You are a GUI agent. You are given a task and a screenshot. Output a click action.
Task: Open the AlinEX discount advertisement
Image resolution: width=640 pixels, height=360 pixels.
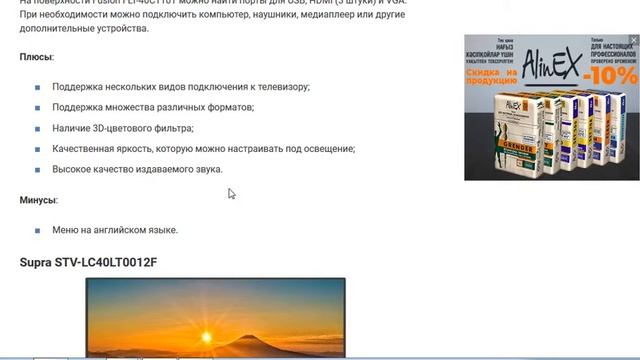tap(552, 107)
